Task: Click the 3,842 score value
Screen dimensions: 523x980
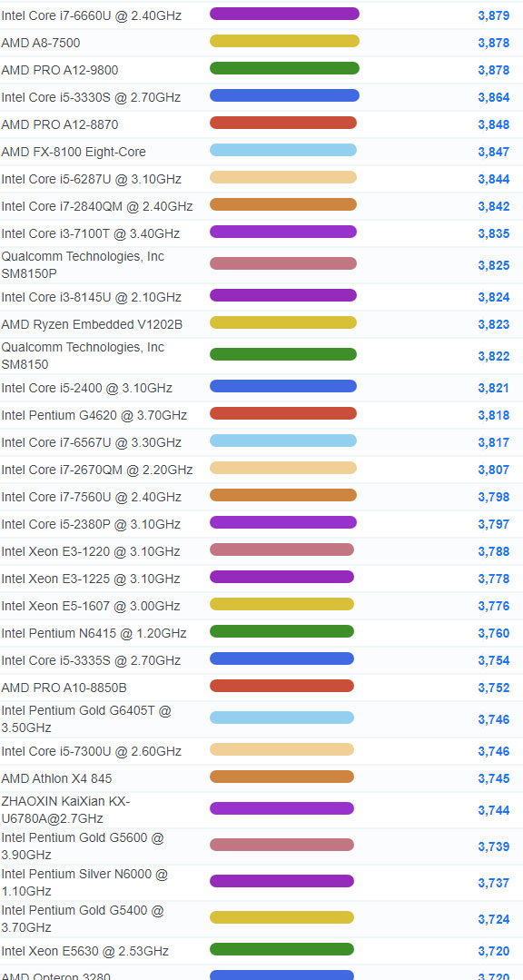Action: (494, 206)
